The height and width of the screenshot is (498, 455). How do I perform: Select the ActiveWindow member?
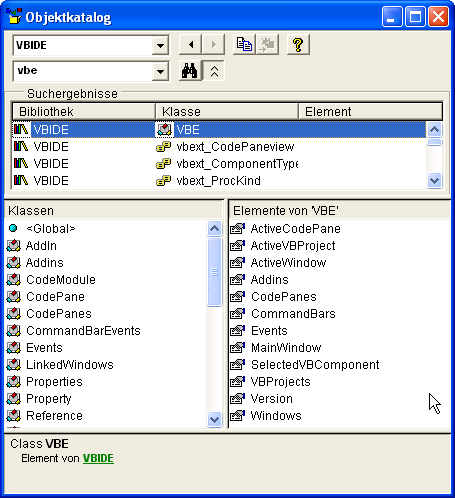coord(288,263)
